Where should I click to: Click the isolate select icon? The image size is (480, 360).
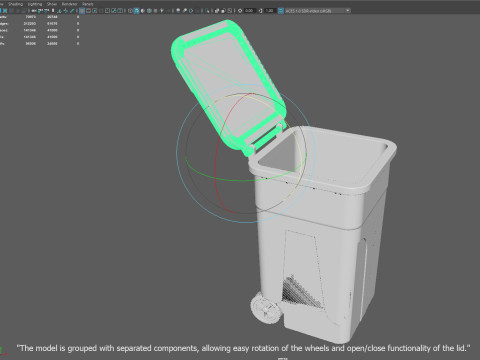(x=207, y=11)
